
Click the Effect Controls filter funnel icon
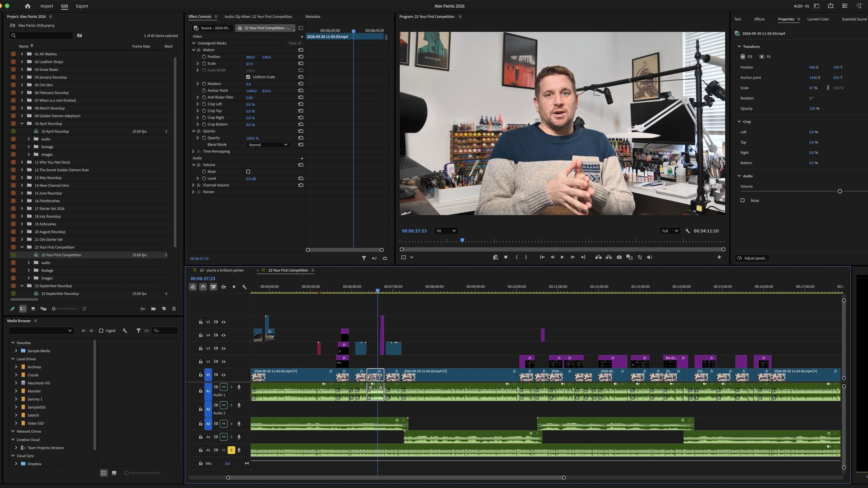pos(364,258)
